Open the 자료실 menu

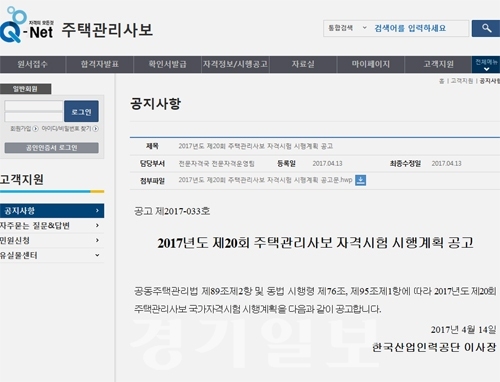pos(303,64)
